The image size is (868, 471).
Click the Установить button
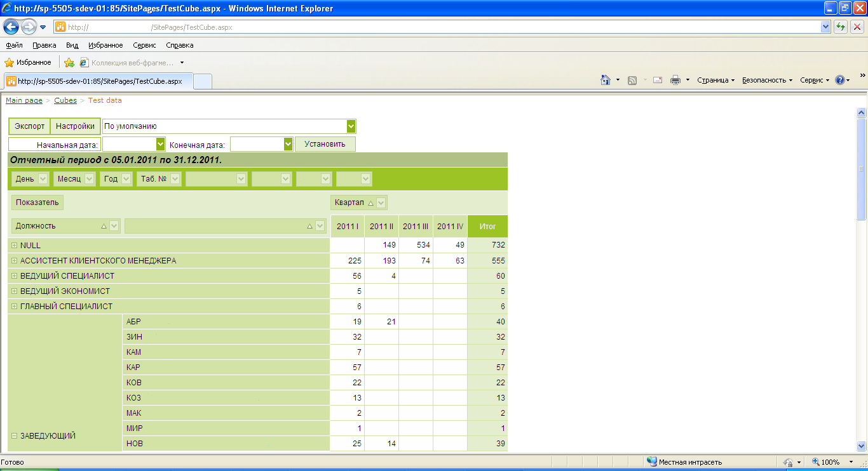(x=325, y=144)
